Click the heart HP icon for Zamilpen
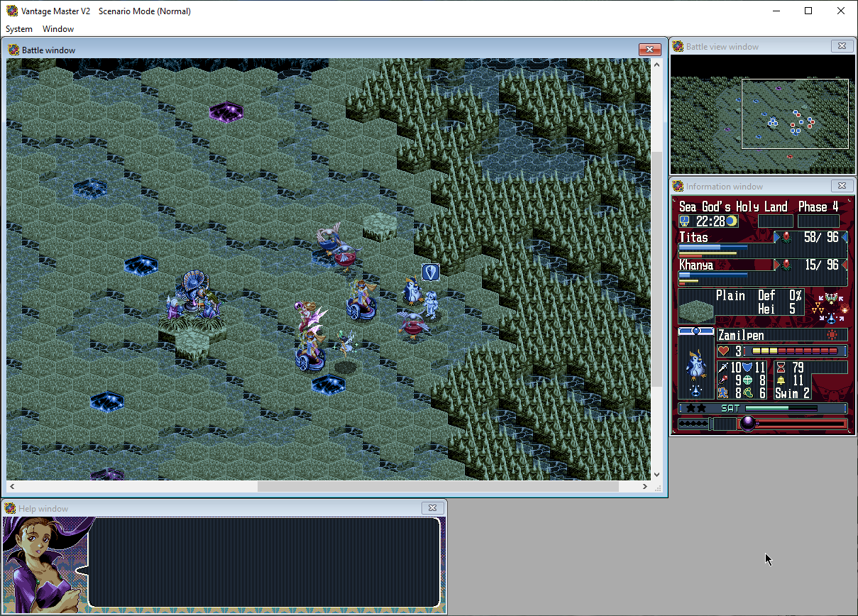Screen dimensions: 858x616 tap(724, 351)
